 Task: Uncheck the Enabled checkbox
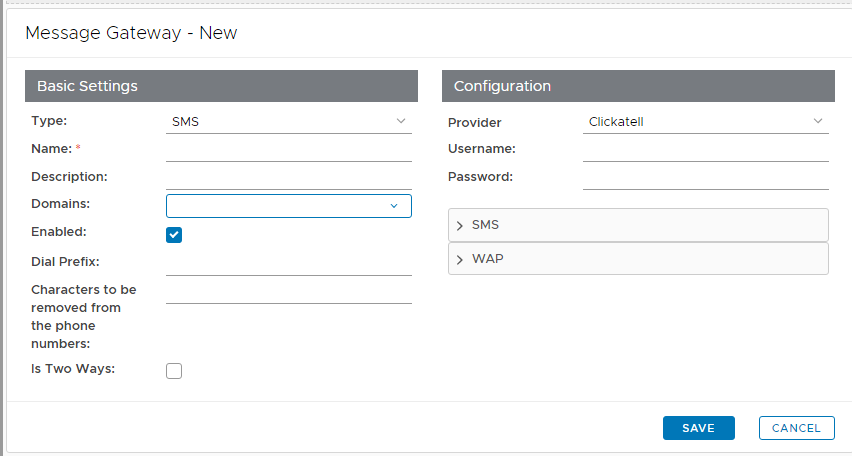(x=174, y=234)
